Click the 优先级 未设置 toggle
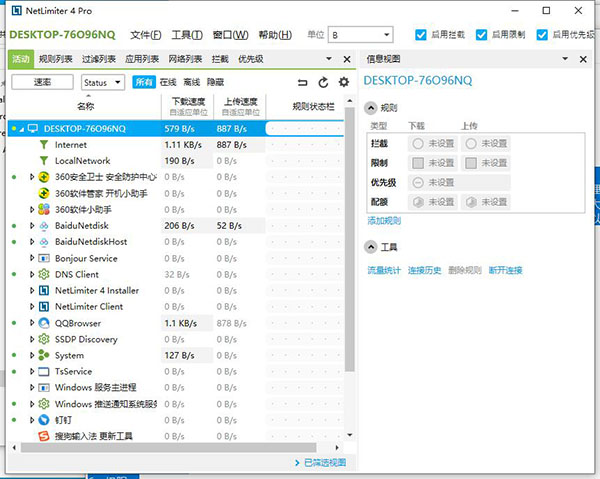 point(459,182)
